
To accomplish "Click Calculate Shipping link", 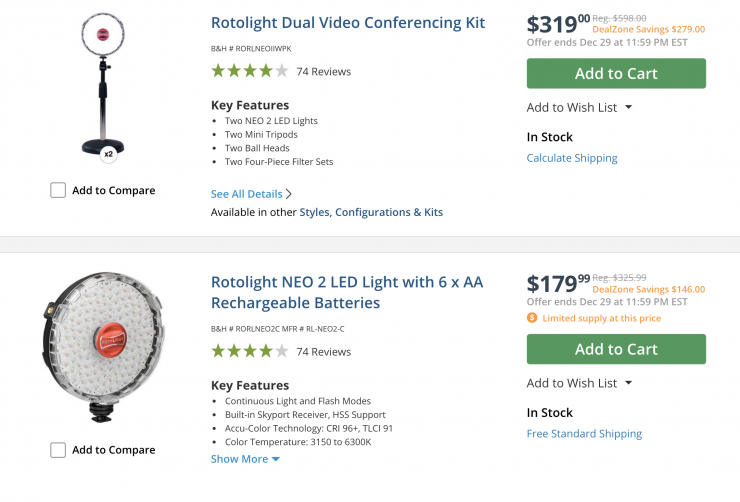I will click(x=572, y=158).
